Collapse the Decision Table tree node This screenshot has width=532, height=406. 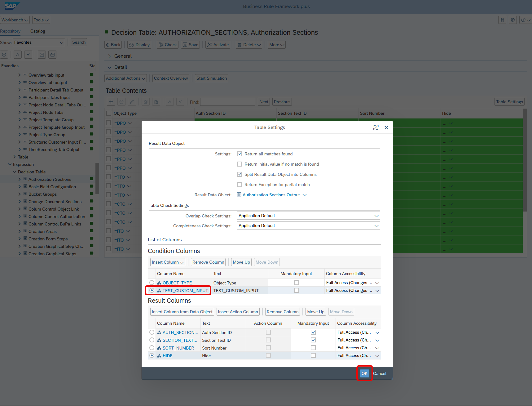pos(15,172)
